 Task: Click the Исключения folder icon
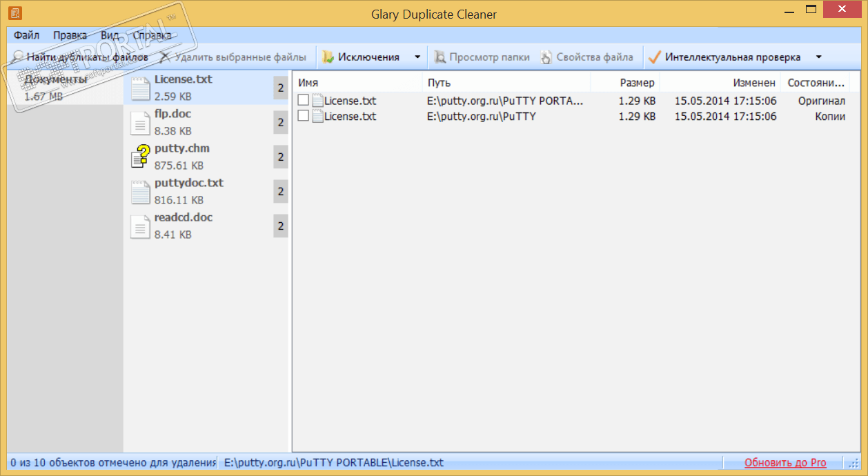(x=328, y=57)
